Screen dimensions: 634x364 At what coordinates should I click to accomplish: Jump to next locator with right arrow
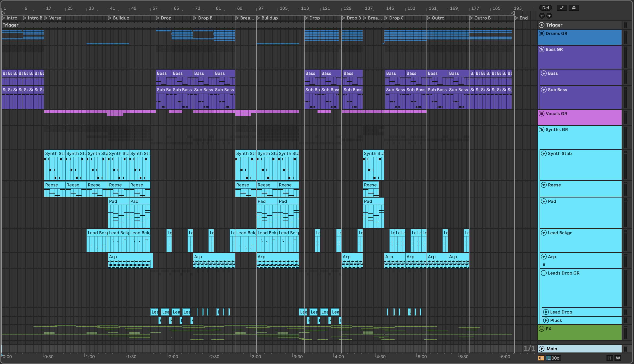[x=549, y=16]
